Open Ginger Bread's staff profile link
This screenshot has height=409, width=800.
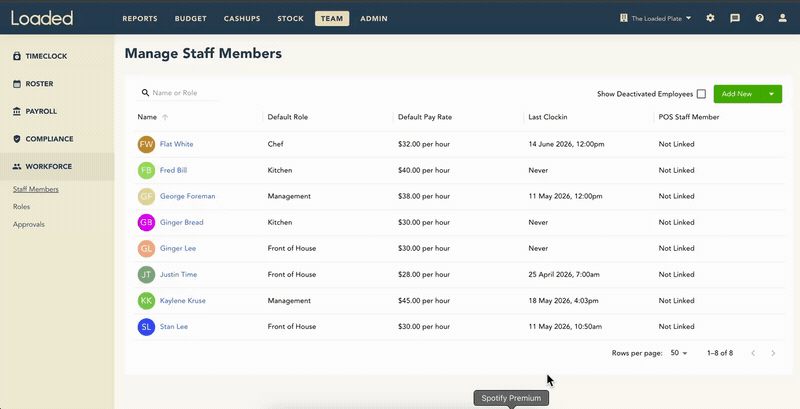pos(182,222)
